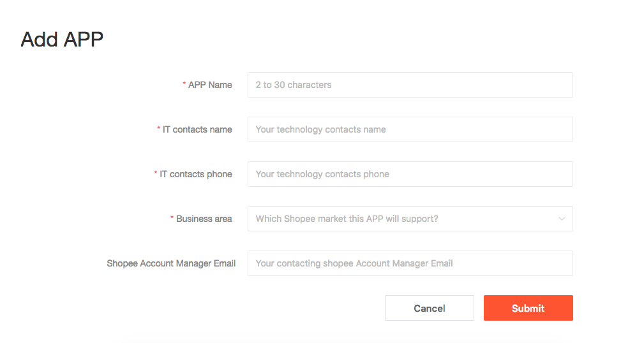Click the Business area label
This screenshot has height=343, width=644.
204,219
